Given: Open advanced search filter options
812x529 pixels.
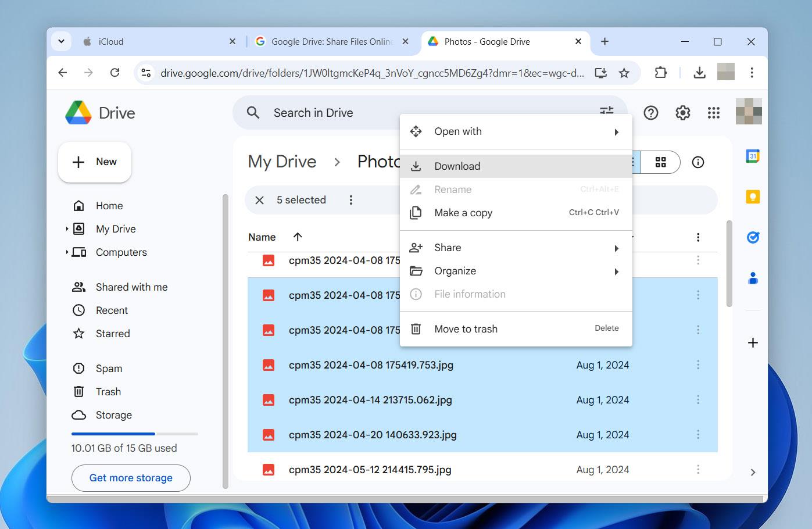Looking at the screenshot, I should (606, 110).
